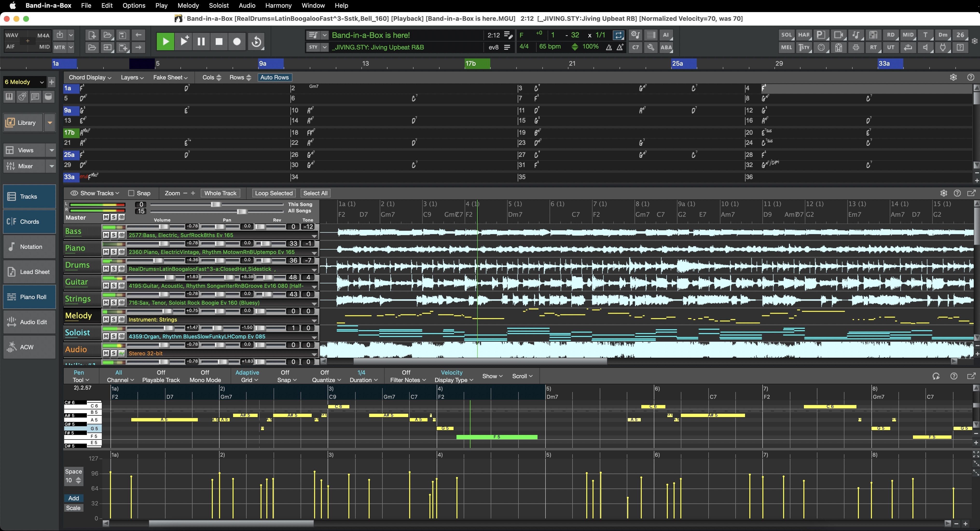Enable the Snap checkbox in Tracks
The height and width of the screenshot is (531, 980).
tap(131, 193)
